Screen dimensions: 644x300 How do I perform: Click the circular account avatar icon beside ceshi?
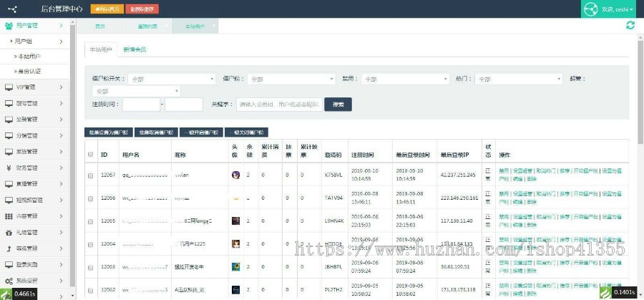click(x=590, y=9)
